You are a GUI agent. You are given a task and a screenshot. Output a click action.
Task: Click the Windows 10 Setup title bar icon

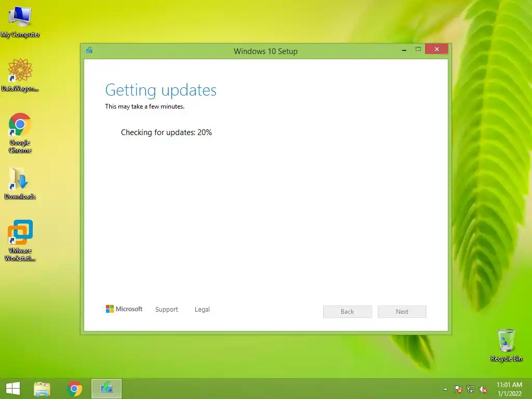click(x=89, y=50)
